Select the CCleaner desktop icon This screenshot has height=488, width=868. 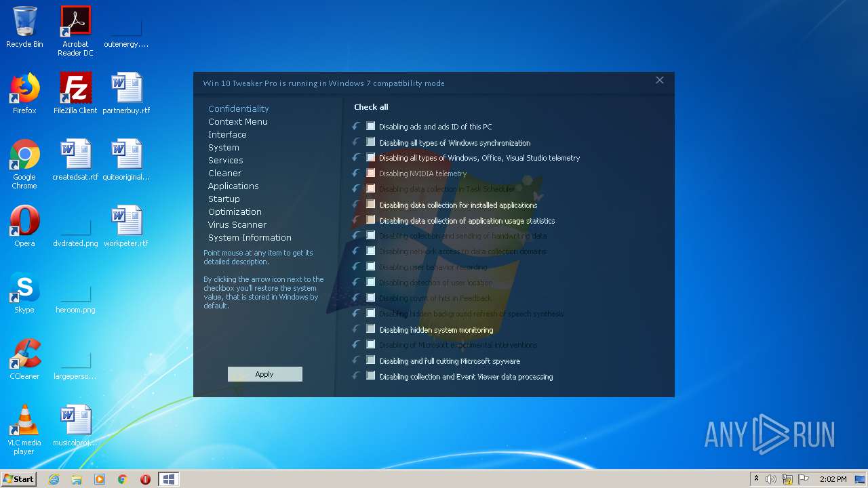click(24, 359)
